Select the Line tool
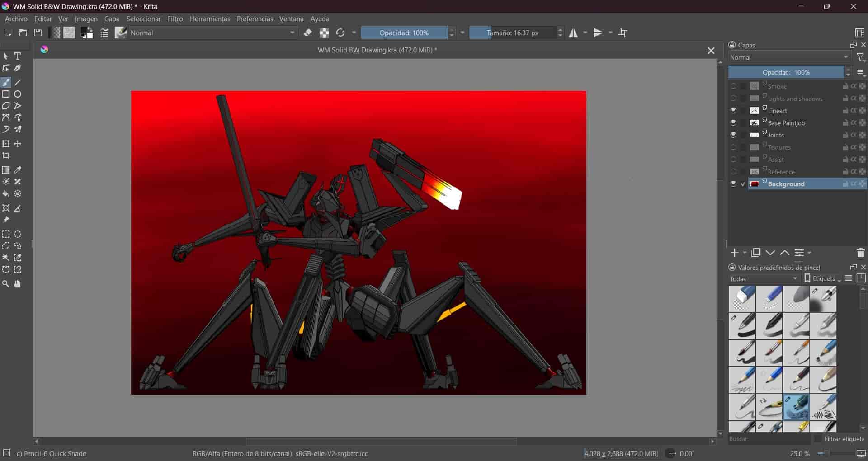Image resolution: width=868 pixels, height=461 pixels. [x=18, y=83]
